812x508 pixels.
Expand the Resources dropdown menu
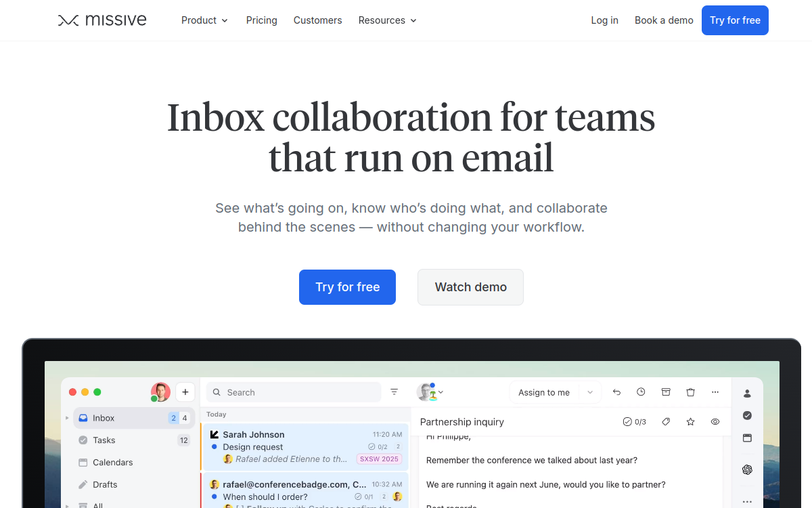coord(387,20)
